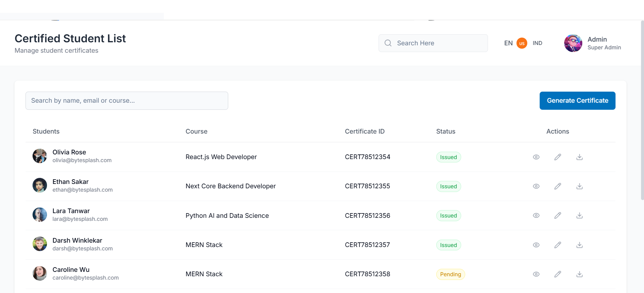Switch language to EN
Screen dimensions: 644x293
[x=508, y=43]
